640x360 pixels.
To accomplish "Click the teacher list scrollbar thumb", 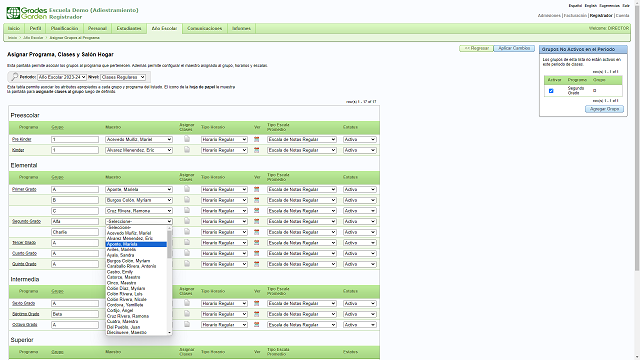I will coord(169,244).
